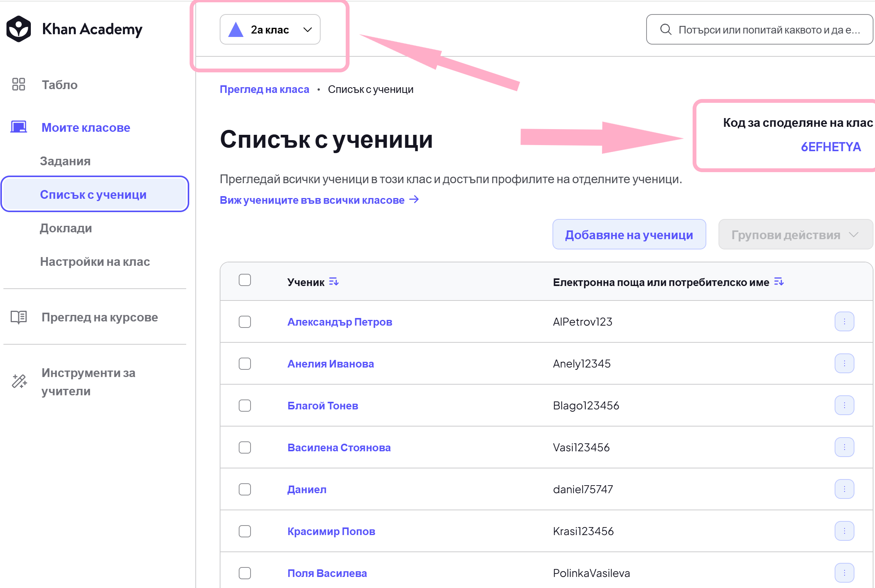Click arrow icon beside Виж учениците link
875x588 pixels.
click(x=414, y=200)
